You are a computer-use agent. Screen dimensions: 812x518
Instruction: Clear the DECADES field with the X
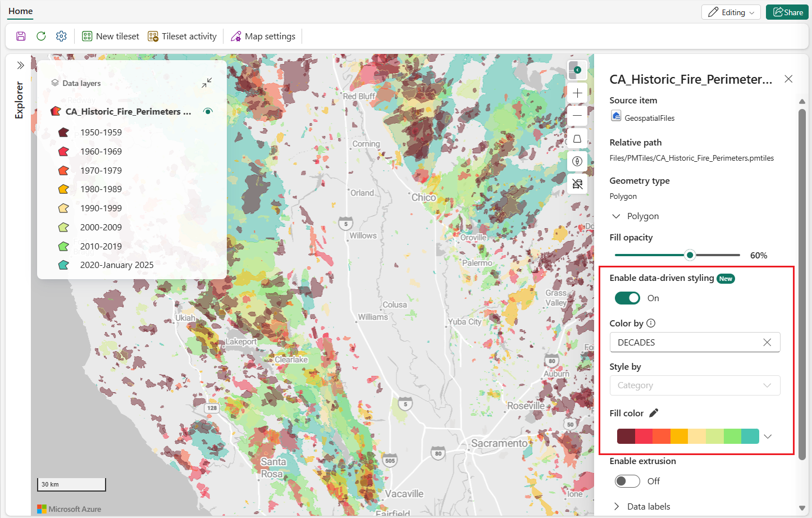pyautogui.click(x=767, y=342)
